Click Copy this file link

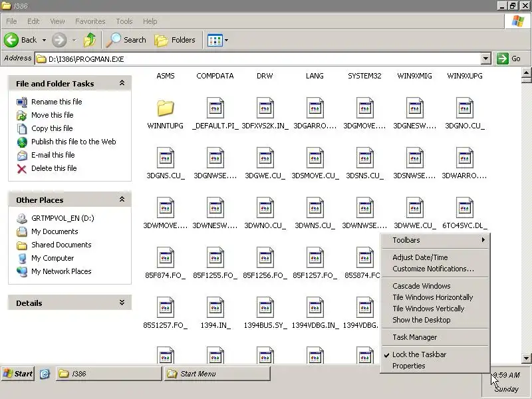(x=52, y=128)
